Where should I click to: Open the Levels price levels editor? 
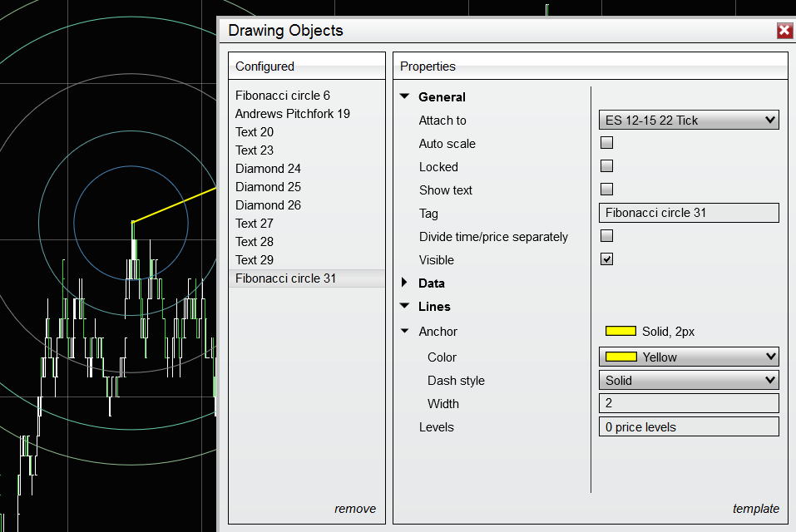coord(688,427)
